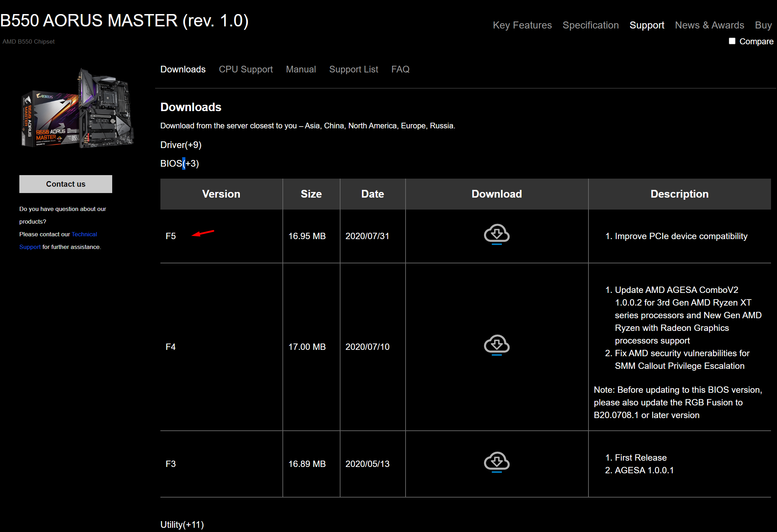Download the F4 BIOS file
Viewport: 777px width, 532px height.
(497, 345)
